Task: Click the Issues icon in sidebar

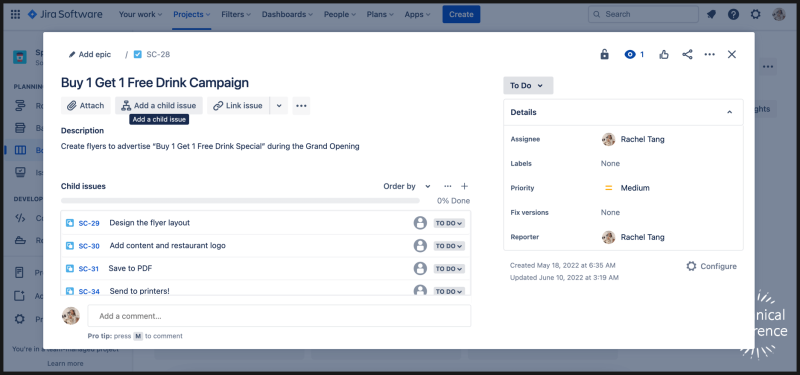Action: [20, 172]
